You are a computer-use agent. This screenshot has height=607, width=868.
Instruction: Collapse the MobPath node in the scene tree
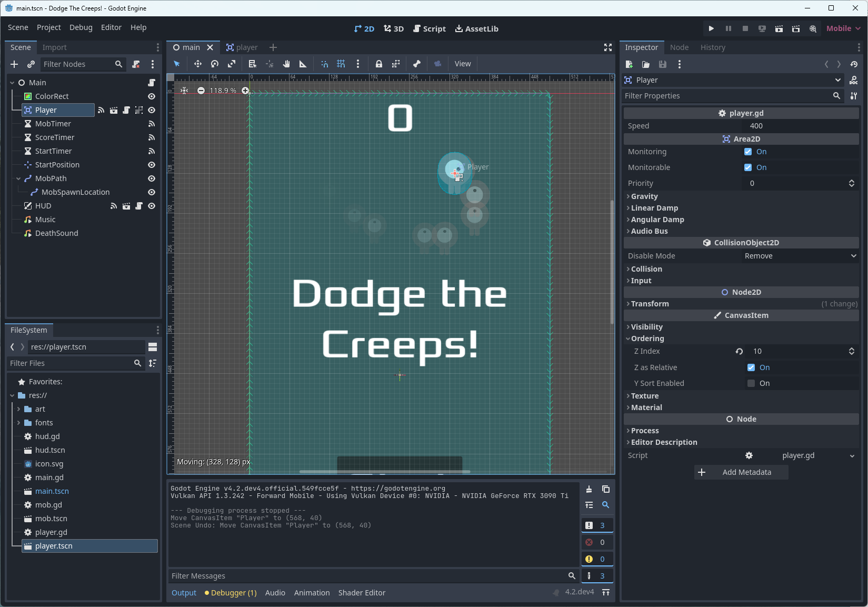coord(18,178)
